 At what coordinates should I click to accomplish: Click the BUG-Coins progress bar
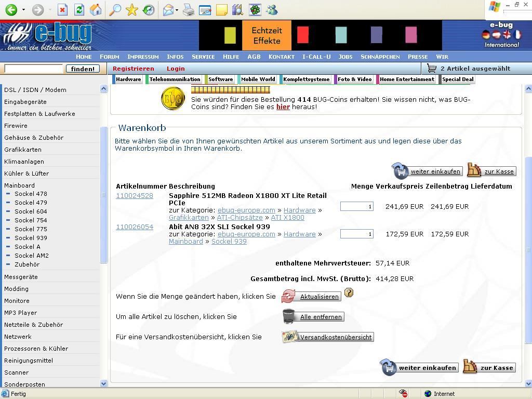tap(230, 90)
